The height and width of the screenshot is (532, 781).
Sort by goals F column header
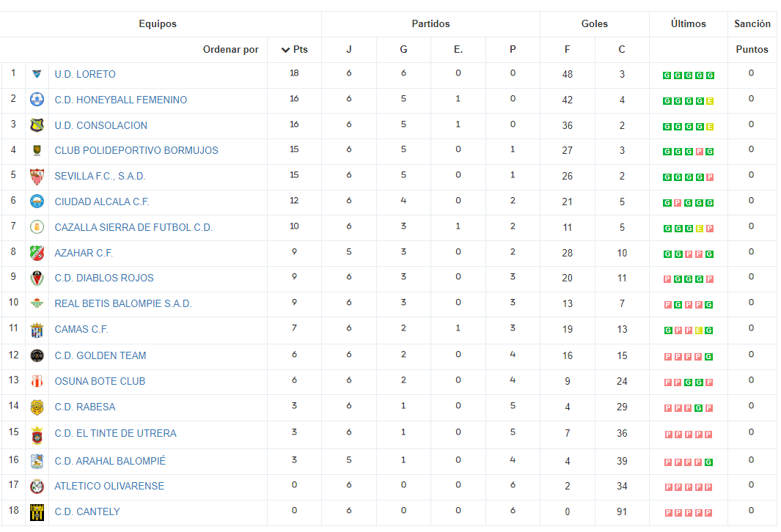(x=567, y=49)
